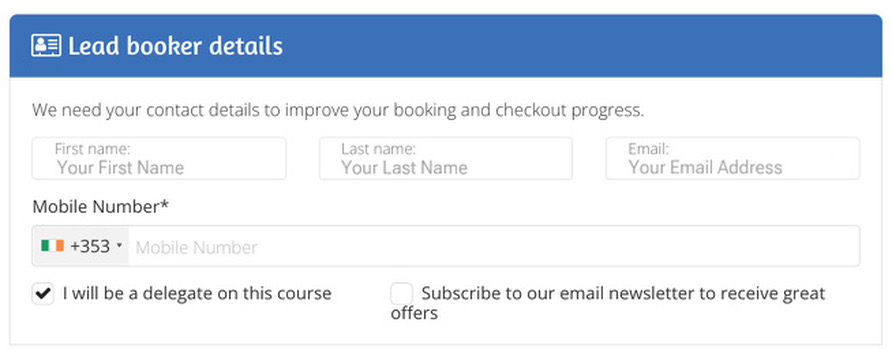This screenshot has width=892, height=360.
Task: Click the 'Mobile Number*' field label
Action: click(x=101, y=207)
